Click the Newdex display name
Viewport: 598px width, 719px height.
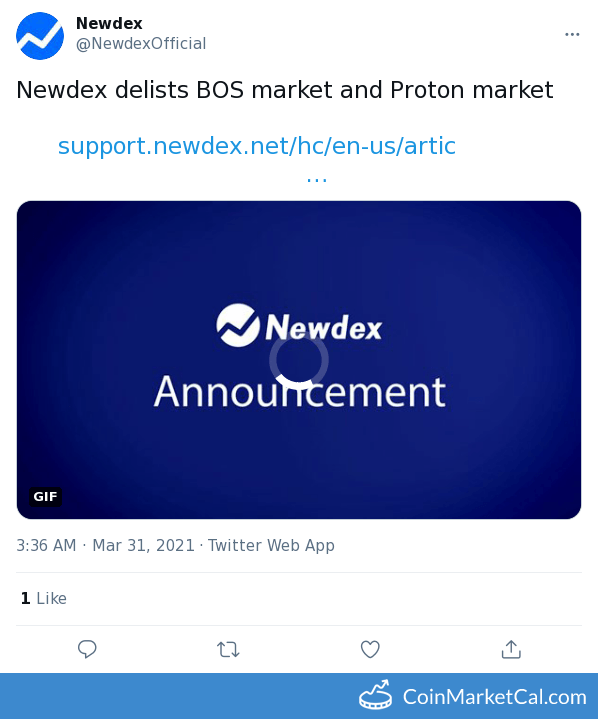(x=109, y=23)
